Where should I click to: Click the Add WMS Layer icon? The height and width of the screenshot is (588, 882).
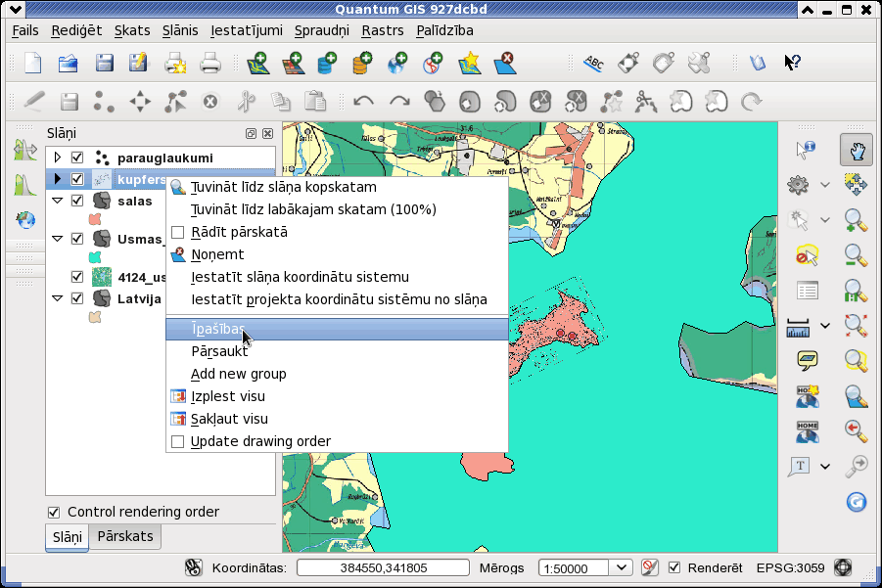[397, 63]
